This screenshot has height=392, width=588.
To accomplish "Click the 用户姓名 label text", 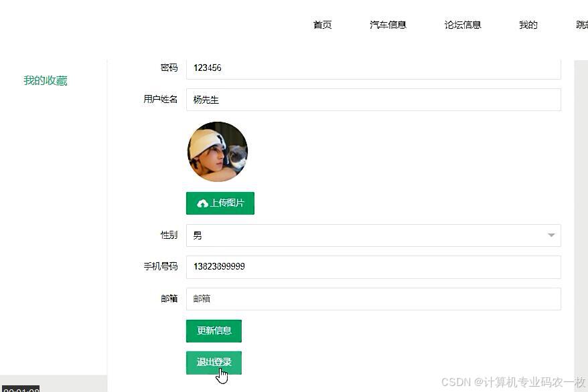I will pyautogui.click(x=161, y=99).
